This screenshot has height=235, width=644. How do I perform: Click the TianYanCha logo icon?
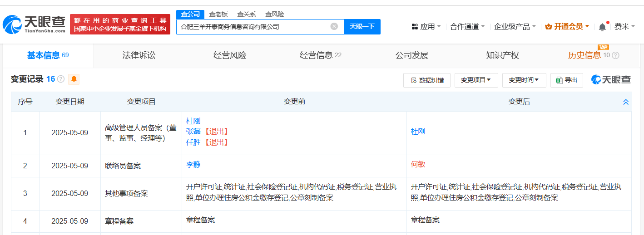(x=12, y=25)
